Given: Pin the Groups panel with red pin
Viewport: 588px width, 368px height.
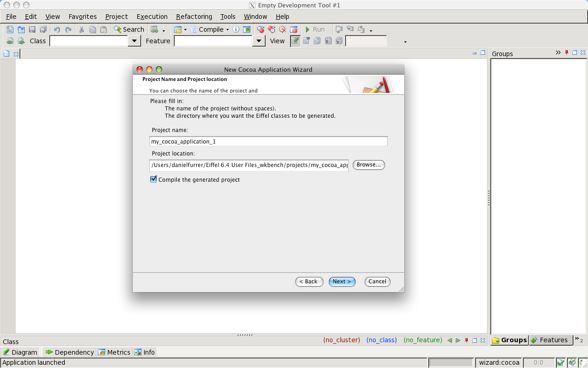Looking at the screenshot, I should pos(567,52).
